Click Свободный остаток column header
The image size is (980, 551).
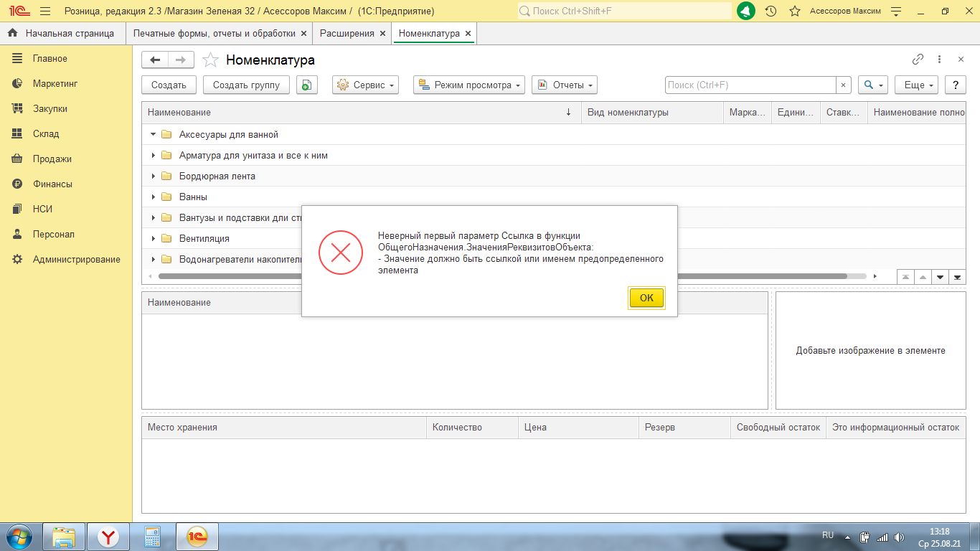point(778,427)
